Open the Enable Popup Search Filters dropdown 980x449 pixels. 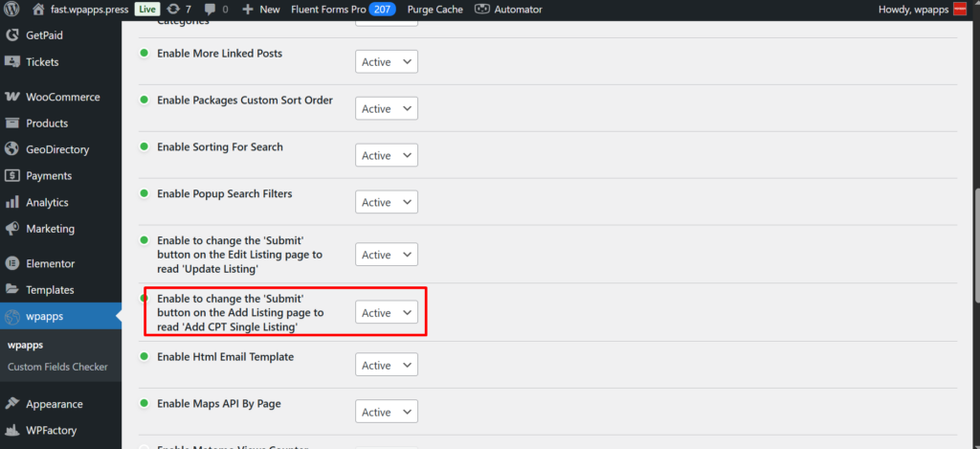pos(387,202)
